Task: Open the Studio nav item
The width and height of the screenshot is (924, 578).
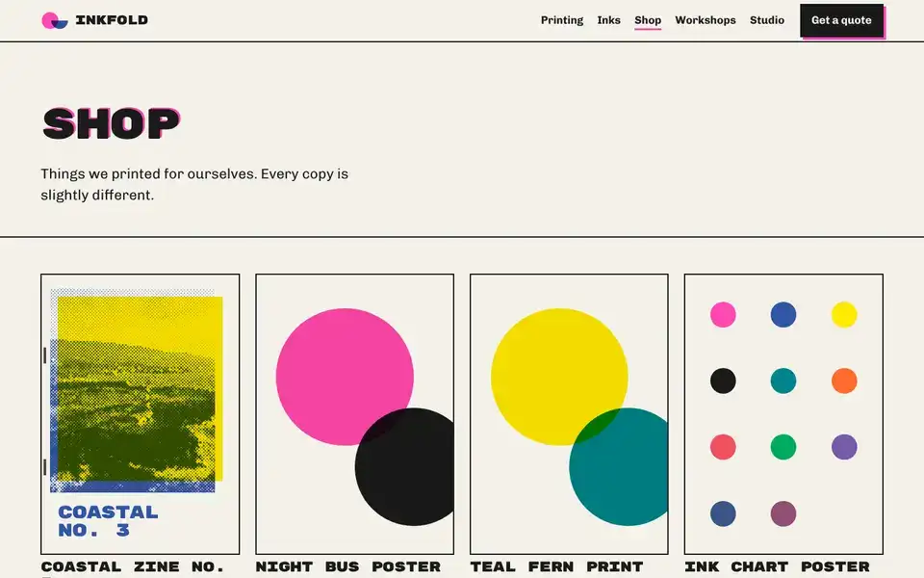Action: tap(767, 20)
